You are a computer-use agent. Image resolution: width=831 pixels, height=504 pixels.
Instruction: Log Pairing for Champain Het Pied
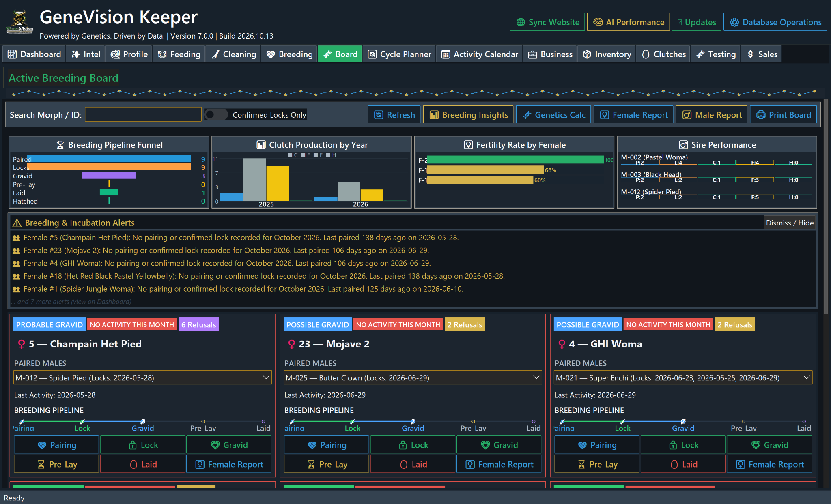coord(56,445)
